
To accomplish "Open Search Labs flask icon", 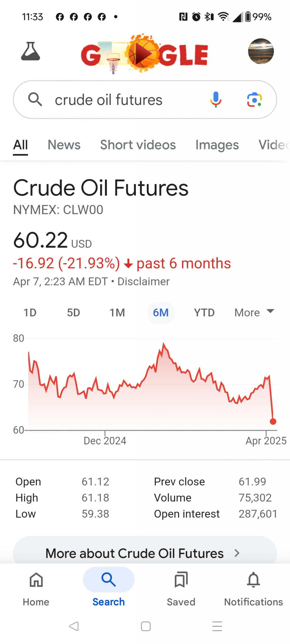I will coord(31,51).
